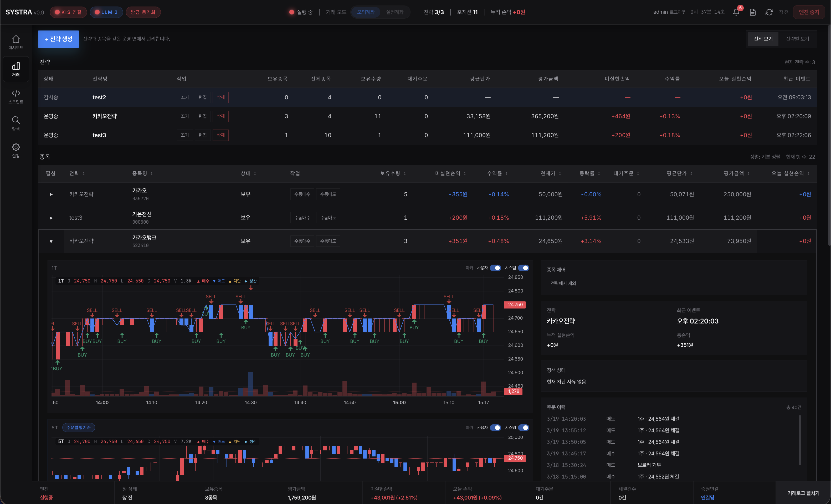
Task: Toggle the system marker switch on 1T chart
Action: click(524, 268)
